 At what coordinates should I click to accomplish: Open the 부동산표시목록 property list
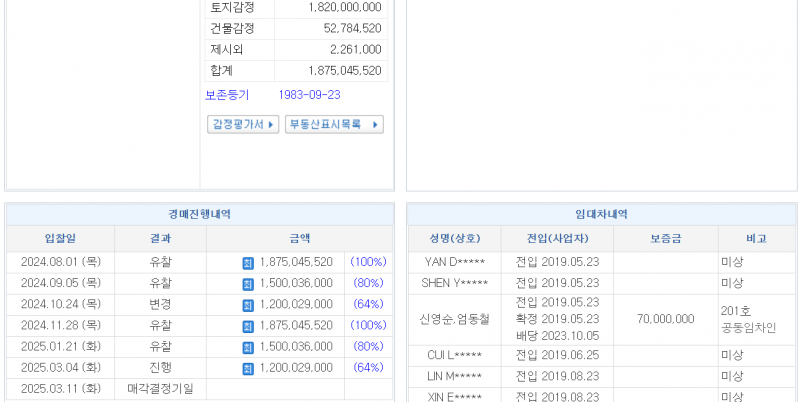point(334,125)
